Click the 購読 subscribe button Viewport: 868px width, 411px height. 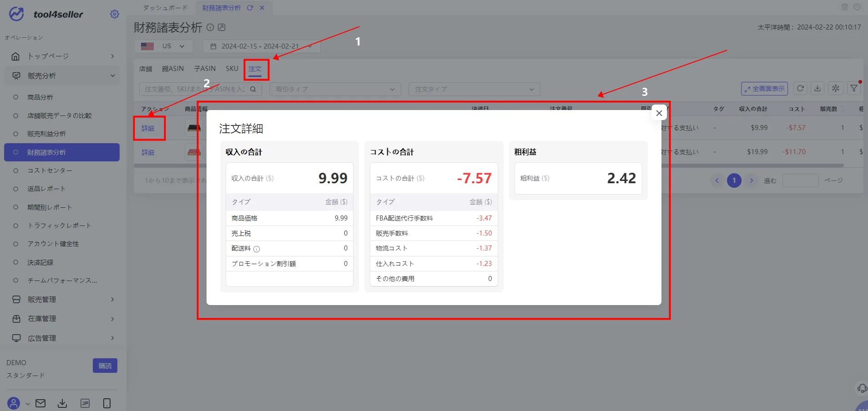pyautogui.click(x=105, y=366)
